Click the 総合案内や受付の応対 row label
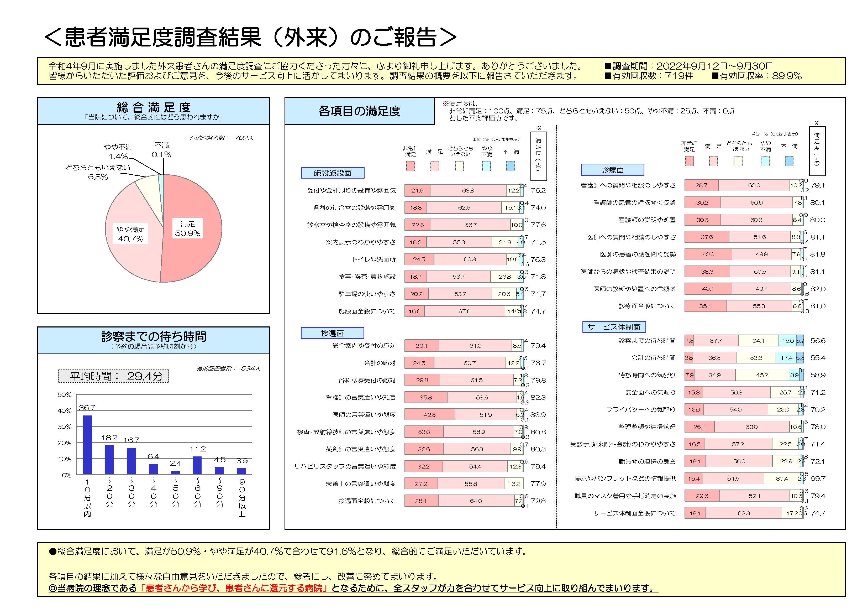This screenshot has width=868, height=614. pyautogui.click(x=364, y=346)
